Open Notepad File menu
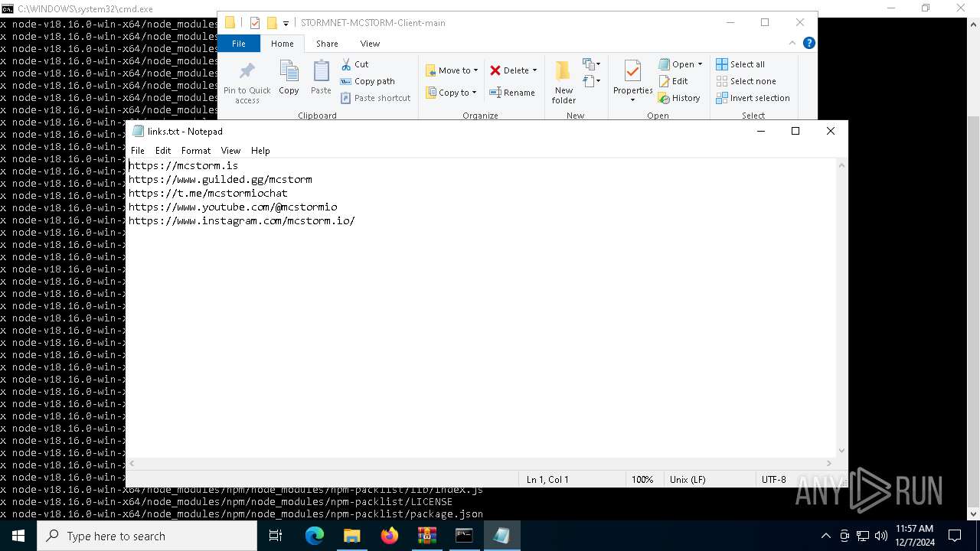This screenshot has width=980, height=551. (138, 151)
